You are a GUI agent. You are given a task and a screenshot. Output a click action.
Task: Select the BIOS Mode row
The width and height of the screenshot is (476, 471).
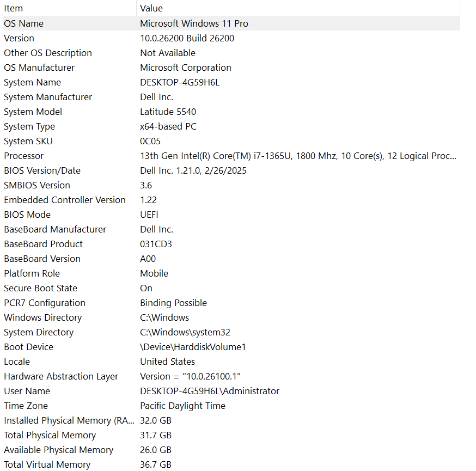[x=231, y=215]
